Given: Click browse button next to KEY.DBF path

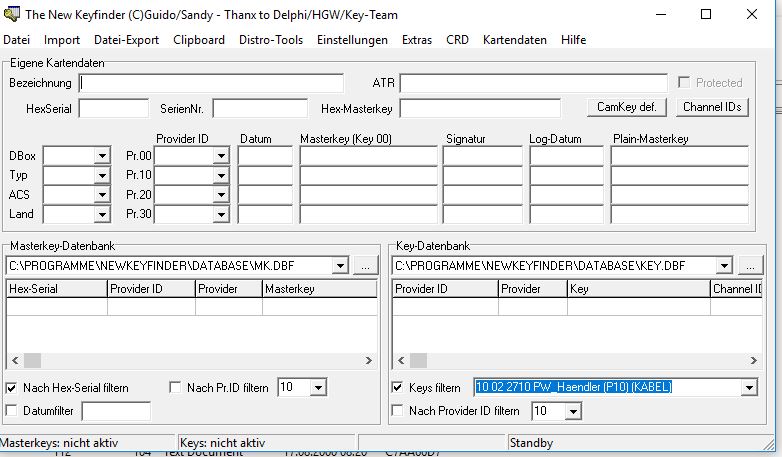Looking at the screenshot, I should [750, 266].
